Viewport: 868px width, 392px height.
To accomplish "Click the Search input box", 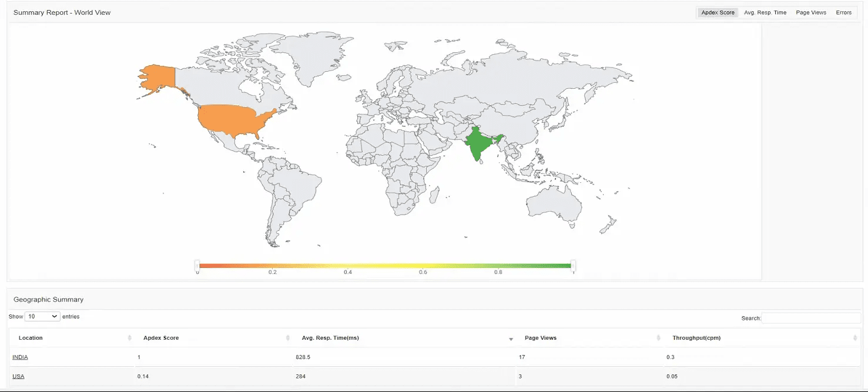I will click(x=811, y=317).
